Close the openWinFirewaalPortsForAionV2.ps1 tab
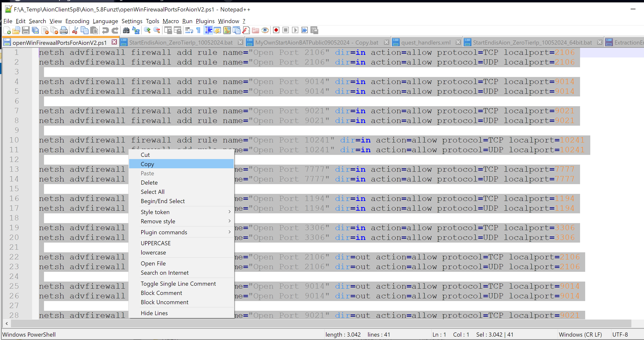The image size is (644, 340). pyautogui.click(x=114, y=42)
